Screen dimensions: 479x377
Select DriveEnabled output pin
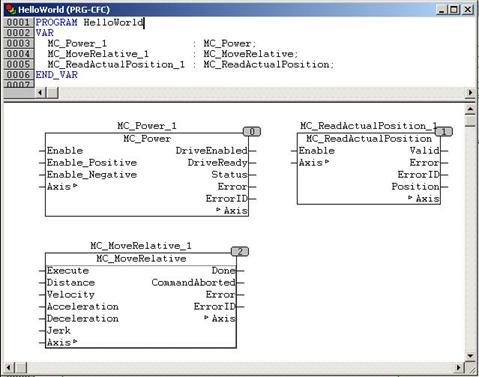(x=212, y=151)
